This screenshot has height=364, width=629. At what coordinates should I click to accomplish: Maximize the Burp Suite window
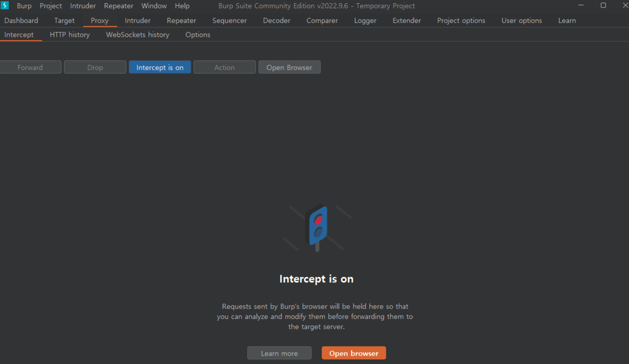click(603, 5)
